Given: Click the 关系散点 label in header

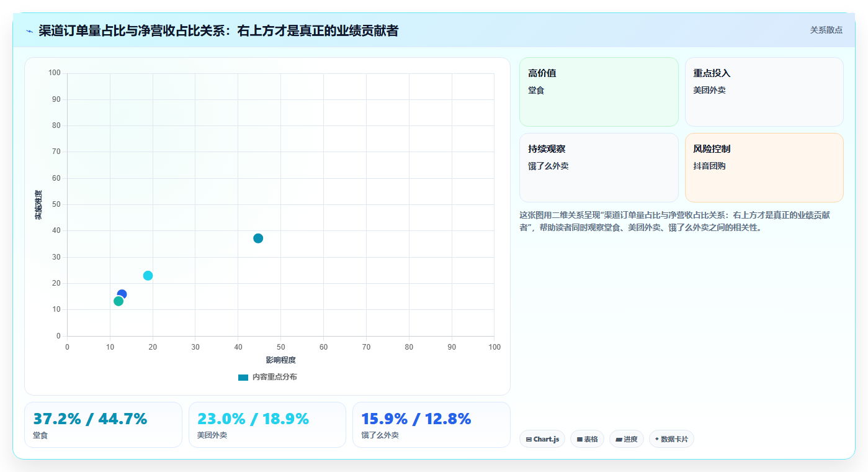Looking at the screenshot, I should click(x=826, y=30).
